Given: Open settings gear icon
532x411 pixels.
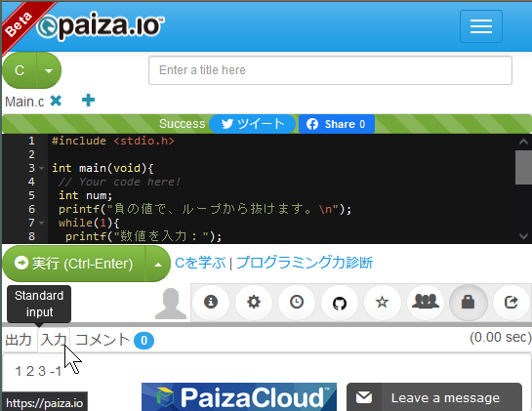Looking at the screenshot, I should pyautogui.click(x=254, y=302).
